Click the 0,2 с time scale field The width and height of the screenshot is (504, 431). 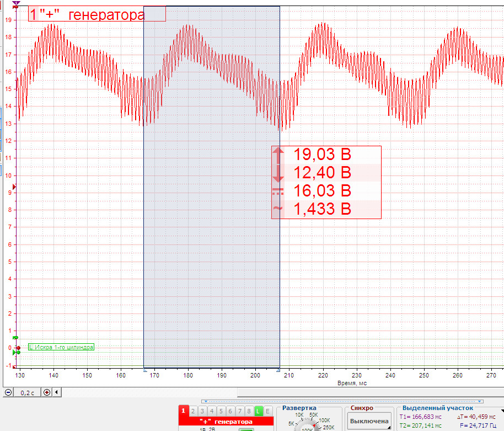click(x=28, y=393)
